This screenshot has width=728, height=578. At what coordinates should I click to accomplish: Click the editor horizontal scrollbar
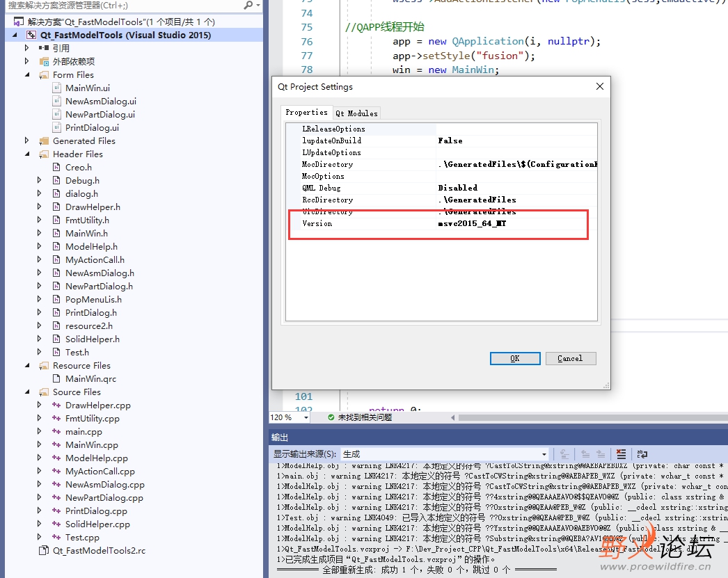tap(592, 417)
